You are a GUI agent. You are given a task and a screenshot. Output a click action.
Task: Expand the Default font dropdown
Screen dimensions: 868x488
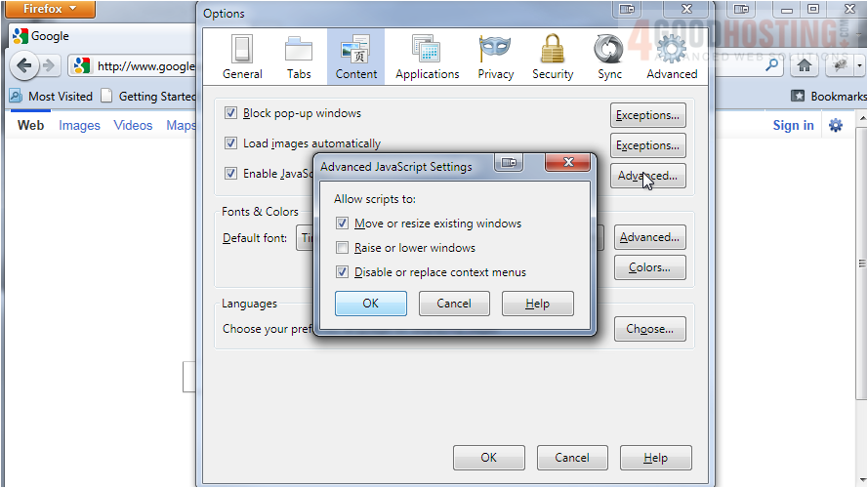[x=305, y=237]
